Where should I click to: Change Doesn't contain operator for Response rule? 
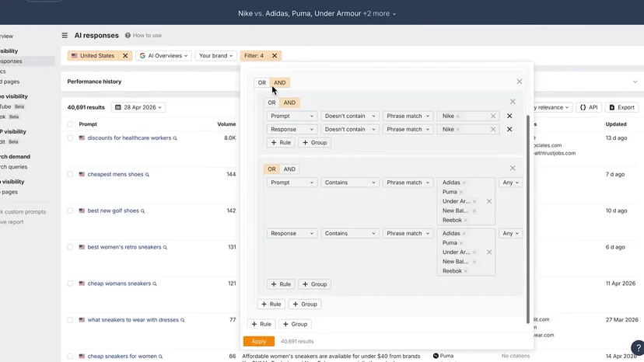click(350, 129)
